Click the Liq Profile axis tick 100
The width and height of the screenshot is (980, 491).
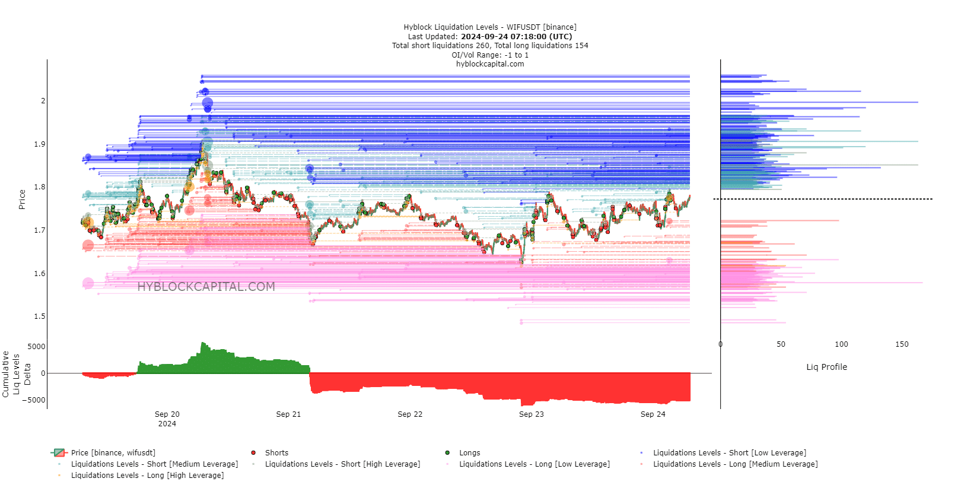tap(841, 344)
